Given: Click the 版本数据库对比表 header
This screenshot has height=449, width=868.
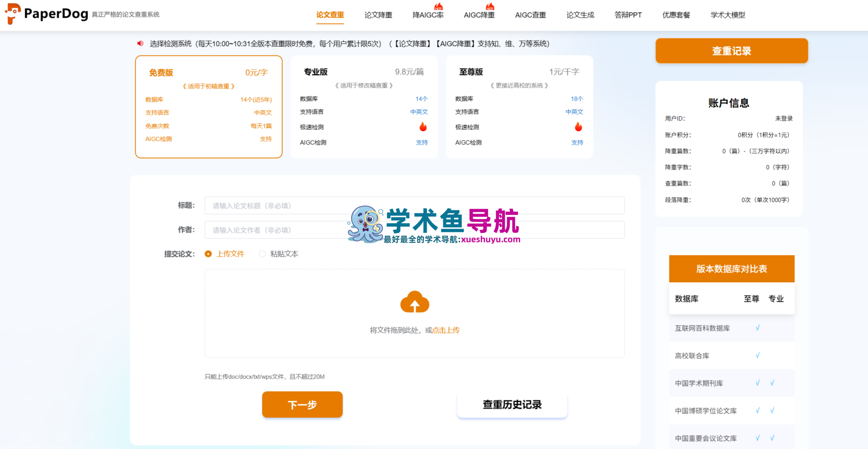Looking at the screenshot, I should point(732,269).
